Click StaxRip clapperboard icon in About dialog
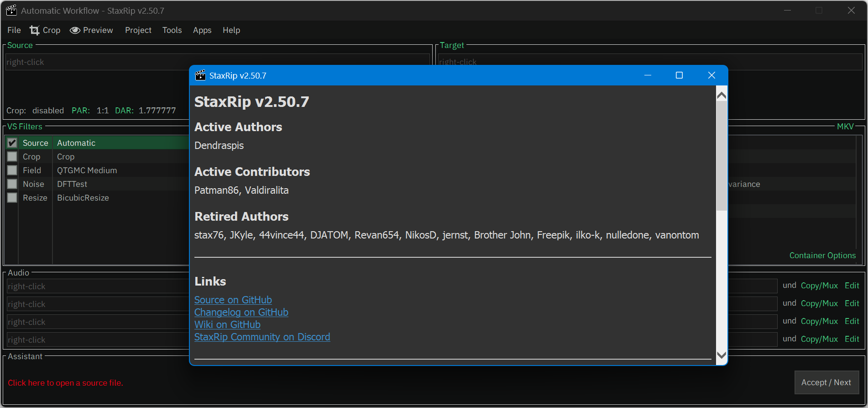Screen dimensions: 868x408 click(200, 75)
